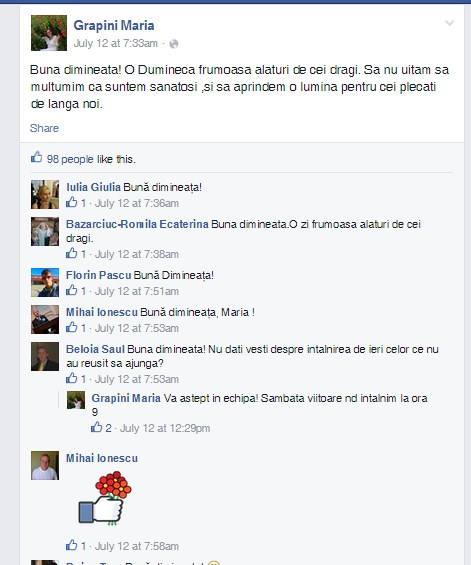This screenshot has height=565, width=471.
Task: Click the thumbs-up flower bouquet sticker
Action: coord(105,498)
